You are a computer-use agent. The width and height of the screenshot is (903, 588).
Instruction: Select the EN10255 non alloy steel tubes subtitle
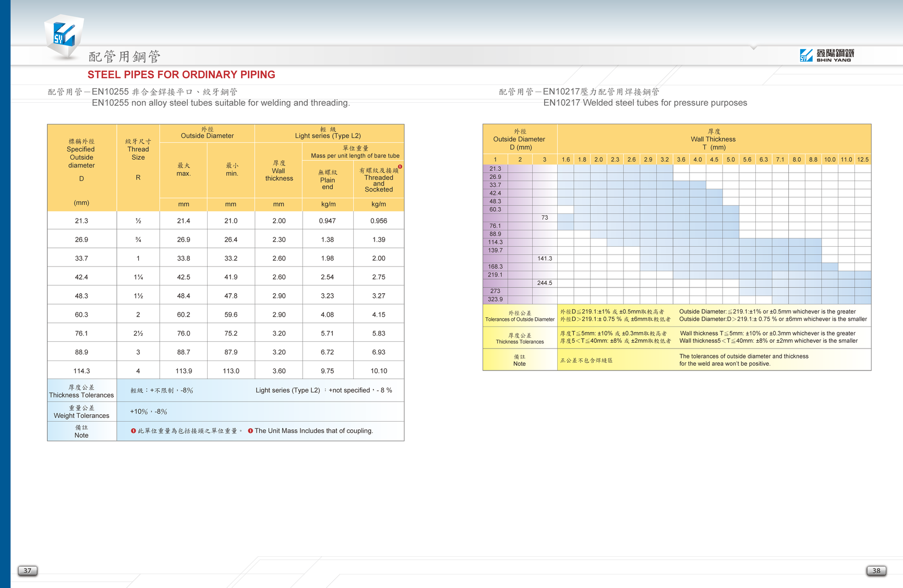(221, 103)
